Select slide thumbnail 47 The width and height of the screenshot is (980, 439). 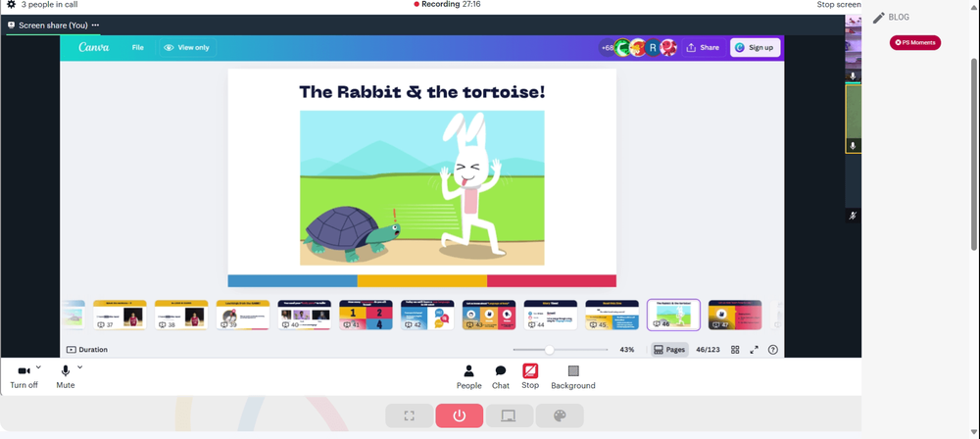[735, 315]
